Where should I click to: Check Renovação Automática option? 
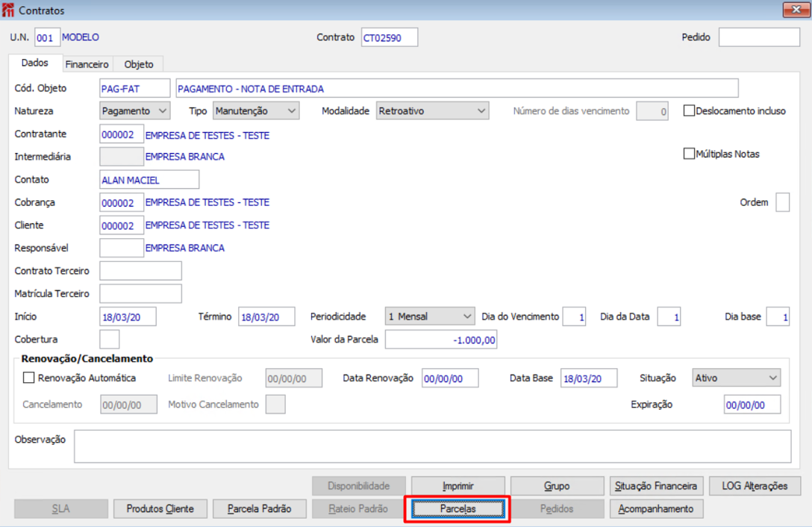(29, 378)
